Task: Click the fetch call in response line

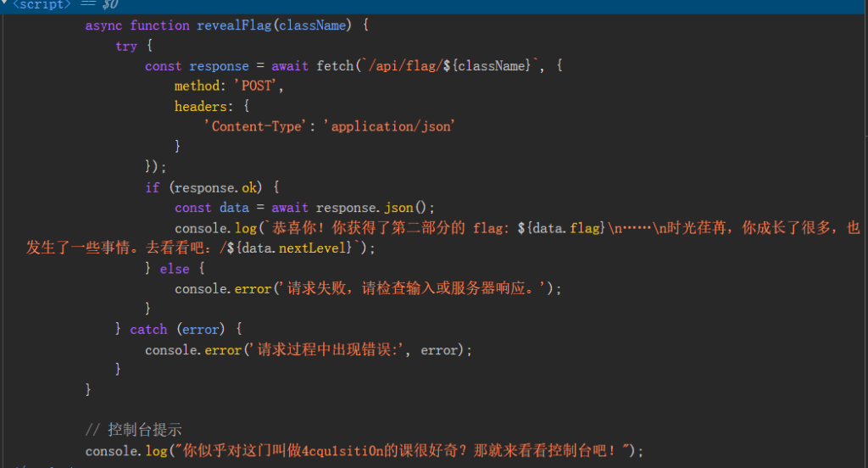Action: 334,66
